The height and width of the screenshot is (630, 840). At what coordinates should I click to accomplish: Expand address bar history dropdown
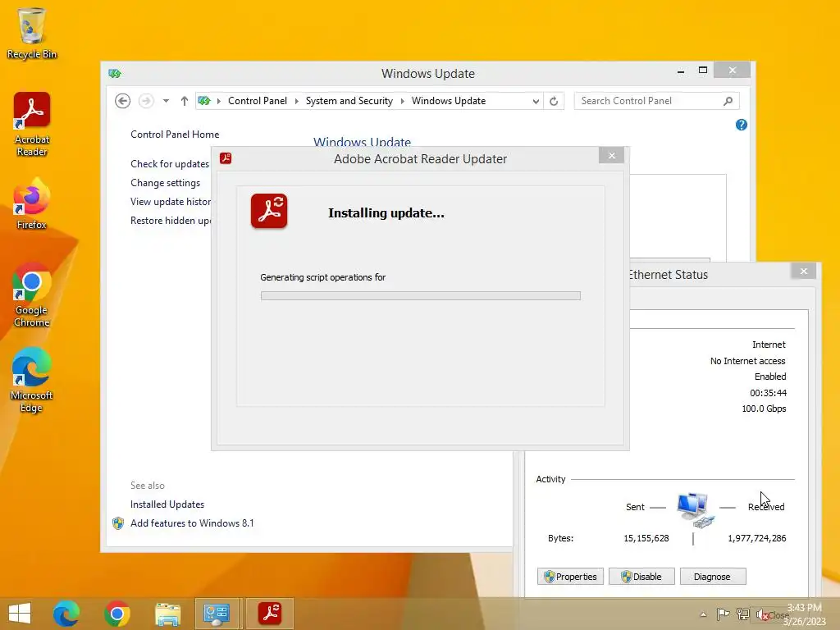[535, 101]
